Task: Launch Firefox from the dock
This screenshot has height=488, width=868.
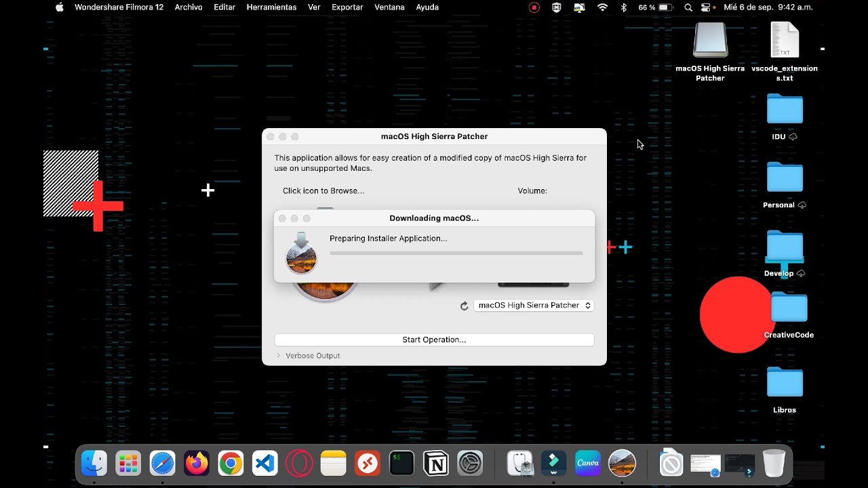Action: [197, 464]
